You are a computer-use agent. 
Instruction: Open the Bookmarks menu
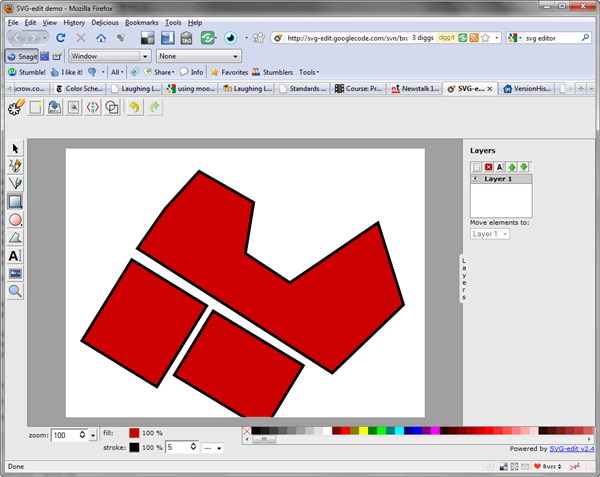[x=141, y=22]
